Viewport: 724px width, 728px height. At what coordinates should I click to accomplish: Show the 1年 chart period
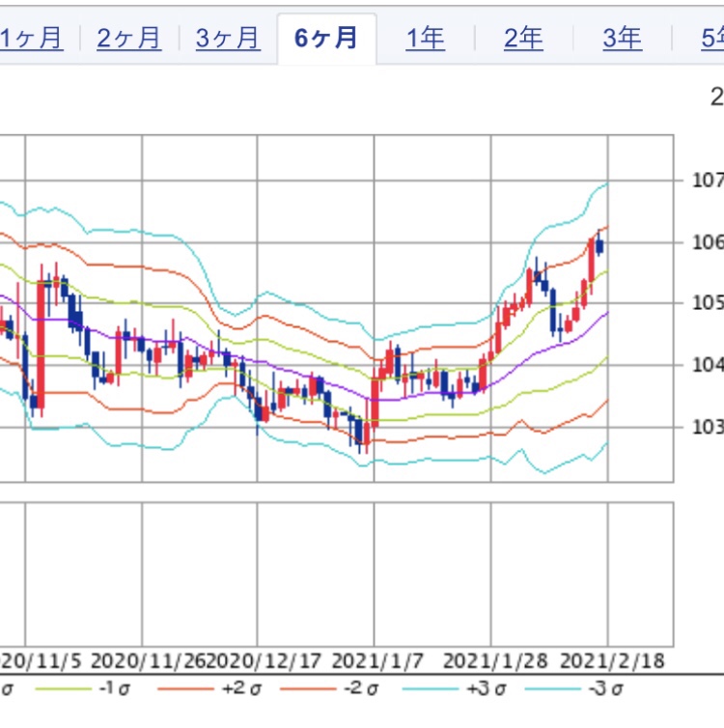point(425,39)
